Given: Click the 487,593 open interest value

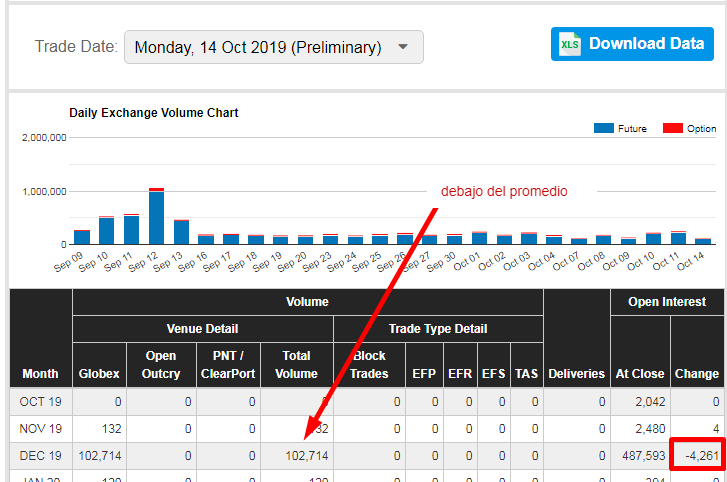Looking at the screenshot, I should click(640, 455).
